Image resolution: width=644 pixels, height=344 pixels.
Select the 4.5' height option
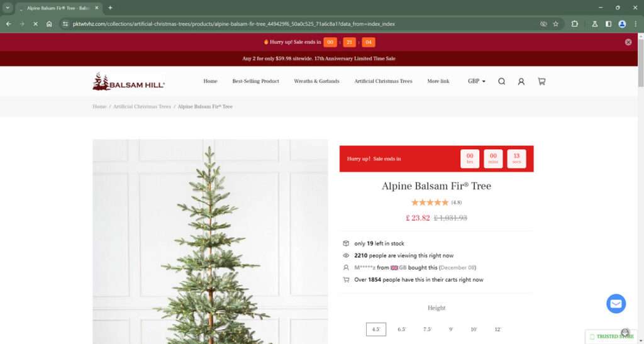(x=376, y=330)
